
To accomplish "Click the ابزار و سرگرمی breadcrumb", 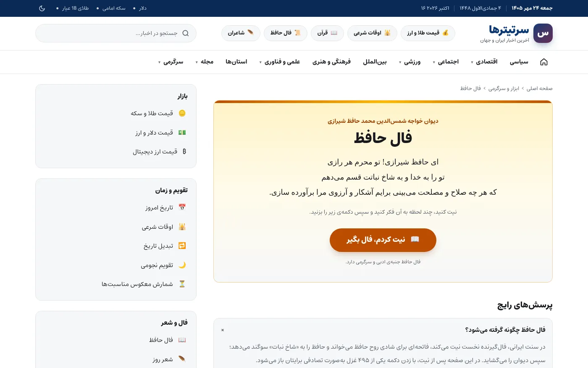I will tap(504, 88).
